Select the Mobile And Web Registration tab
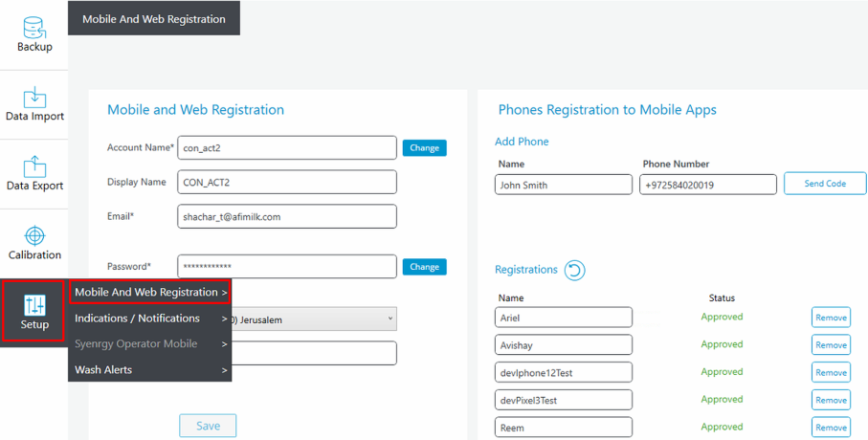The width and height of the screenshot is (868, 440). pyautogui.click(x=154, y=18)
